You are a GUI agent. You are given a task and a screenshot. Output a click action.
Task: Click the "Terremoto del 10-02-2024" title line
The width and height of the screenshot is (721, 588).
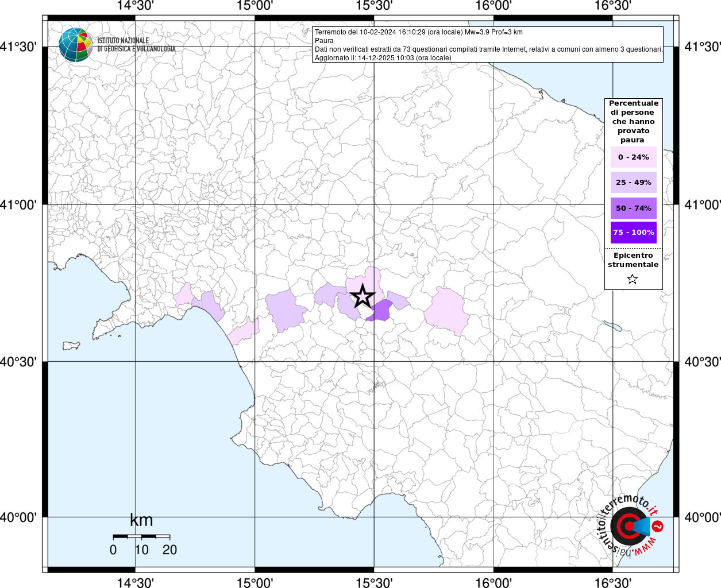[x=419, y=32]
